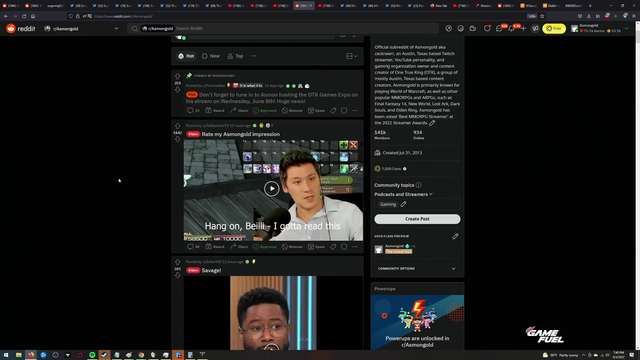640x360 pixels.
Task: Open the Rate my Asmongold impression title
Action: coord(240,134)
